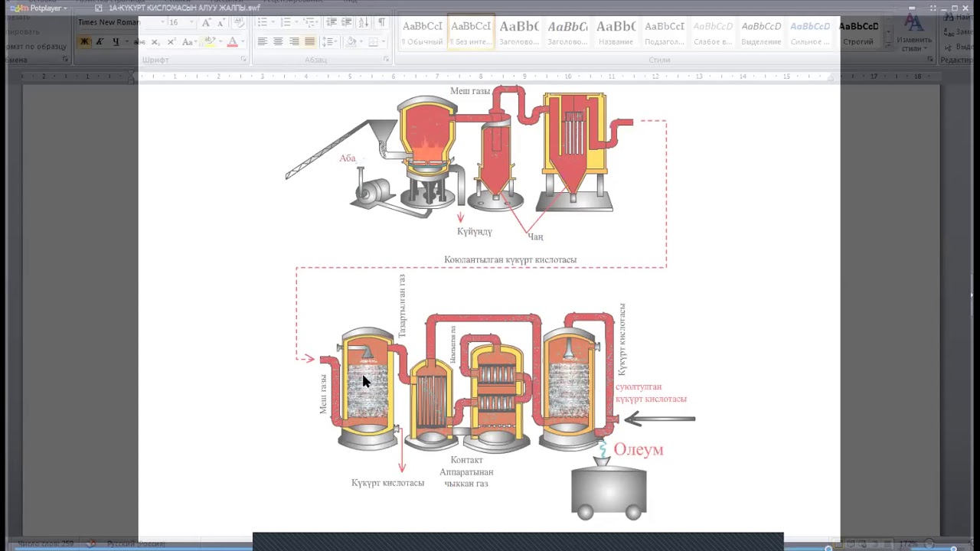Click the bulleted list icon
This screenshot has height=551, width=980.
coord(262,22)
